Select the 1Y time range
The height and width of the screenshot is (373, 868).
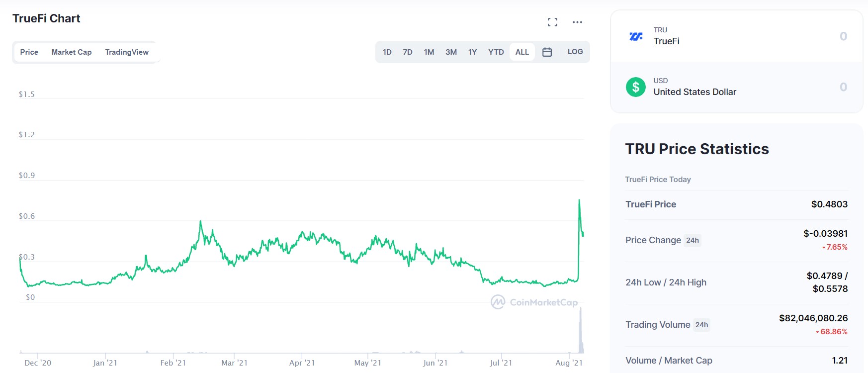[472, 52]
